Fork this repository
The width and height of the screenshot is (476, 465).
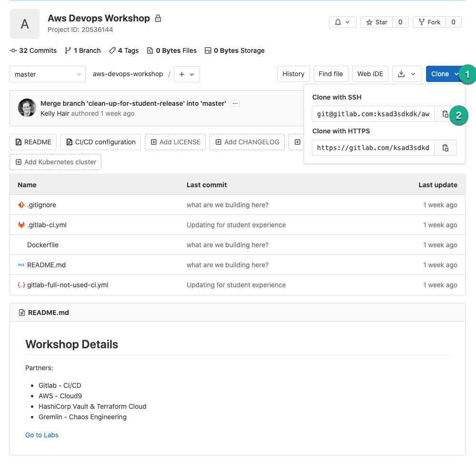pos(429,22)
